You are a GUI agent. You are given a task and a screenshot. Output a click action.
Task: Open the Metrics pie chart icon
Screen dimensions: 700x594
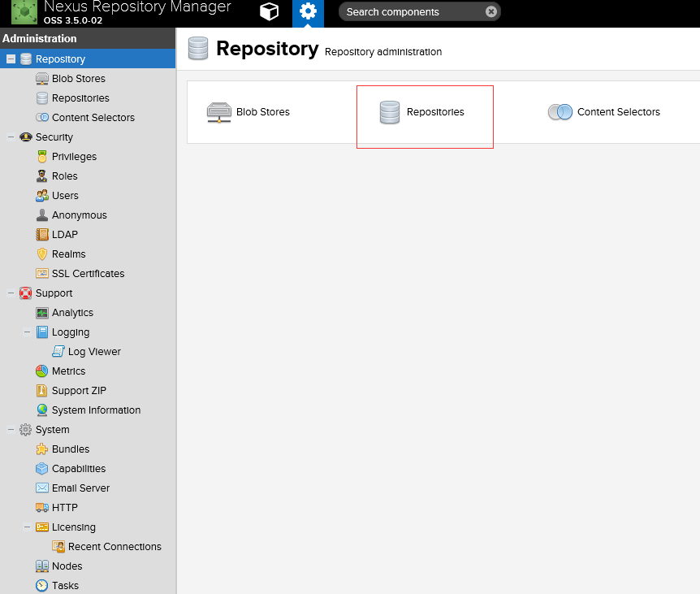click(42, 371)
